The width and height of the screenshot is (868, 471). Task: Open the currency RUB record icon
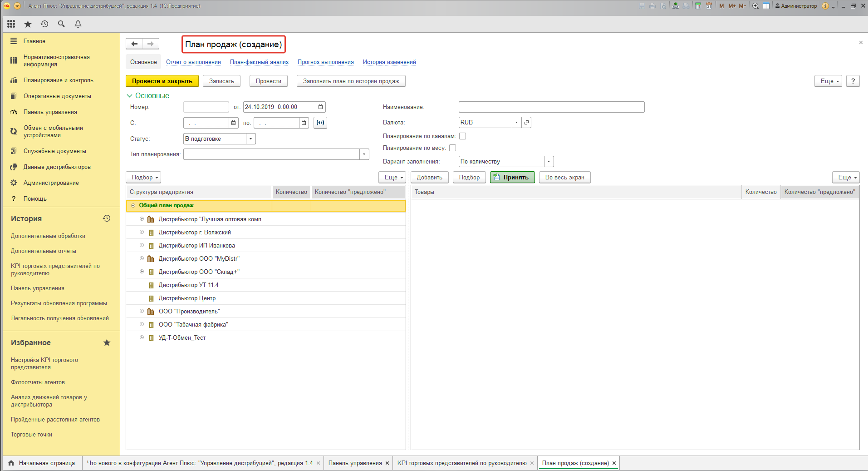[526, 123]
